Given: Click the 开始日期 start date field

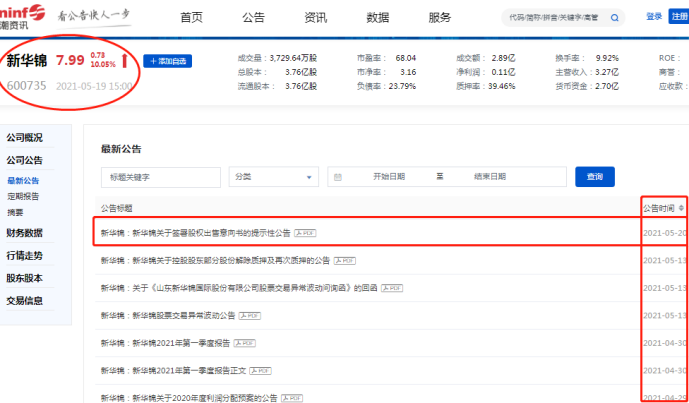Looking at the screenshot, I should click(389, 177).
